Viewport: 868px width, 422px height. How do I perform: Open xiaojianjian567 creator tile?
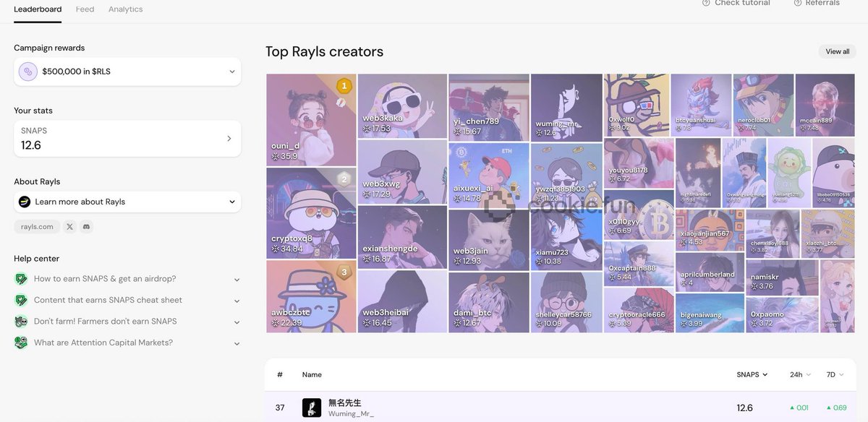[710, 230]
